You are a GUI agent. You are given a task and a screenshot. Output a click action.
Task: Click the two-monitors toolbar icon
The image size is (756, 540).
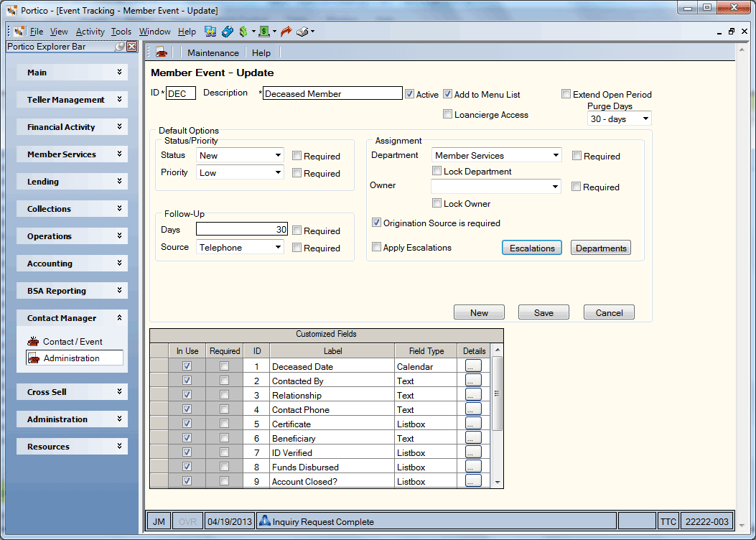point(210,32)
